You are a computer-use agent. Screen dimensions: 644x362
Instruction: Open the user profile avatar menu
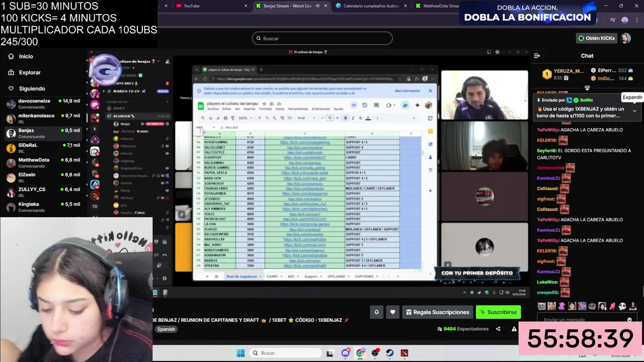625,38
